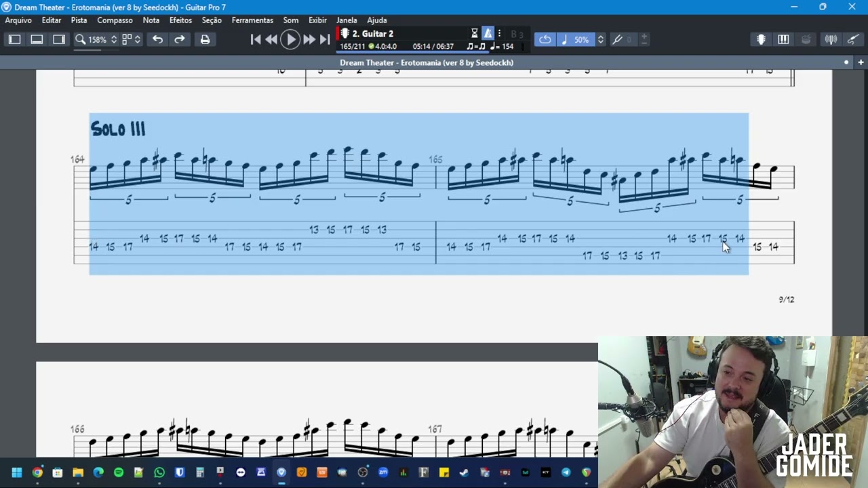
Task: Toggle the right inspector panel
Action: pos(59,39)
